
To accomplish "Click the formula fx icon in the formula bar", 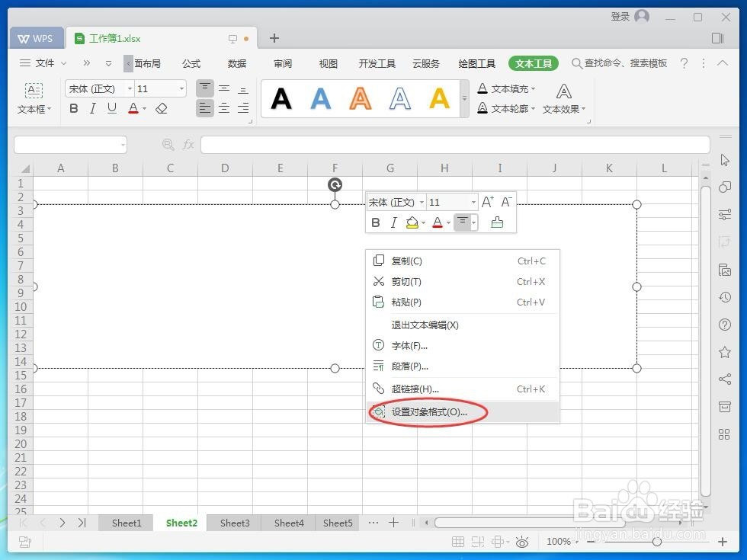I will tap(188, 144).
